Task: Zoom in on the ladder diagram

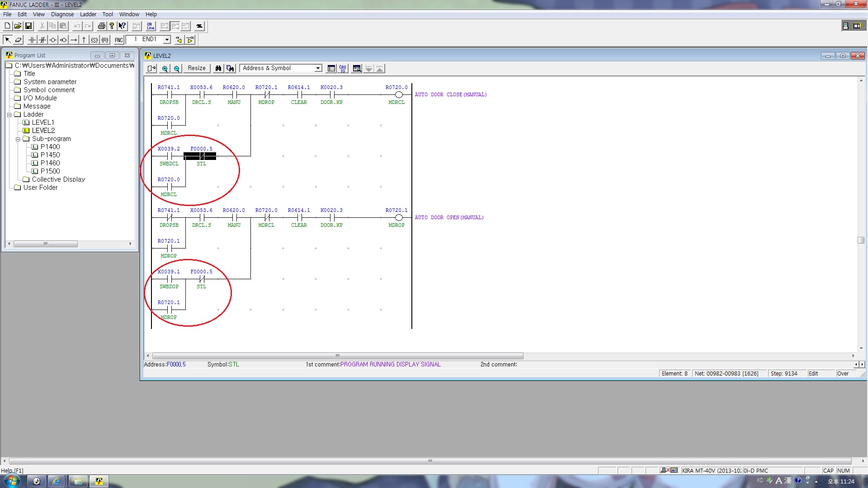Action: click(165, 68)
